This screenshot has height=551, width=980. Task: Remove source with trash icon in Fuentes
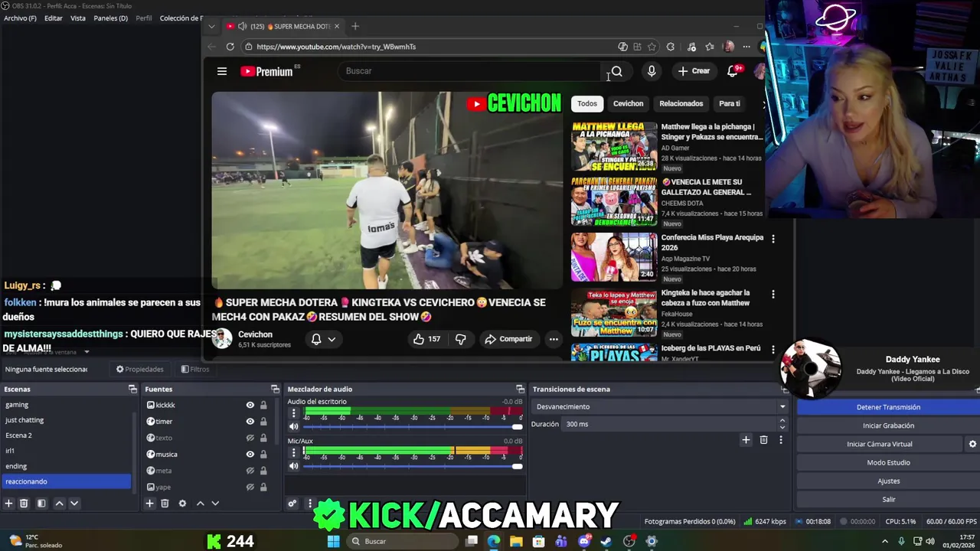[x=165, y=504]
